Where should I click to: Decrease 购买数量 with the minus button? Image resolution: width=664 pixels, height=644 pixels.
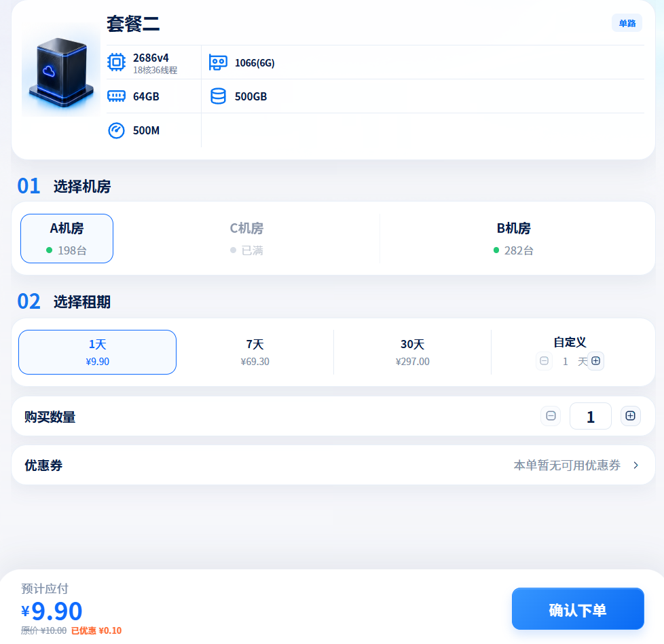(x=551, y=416)
